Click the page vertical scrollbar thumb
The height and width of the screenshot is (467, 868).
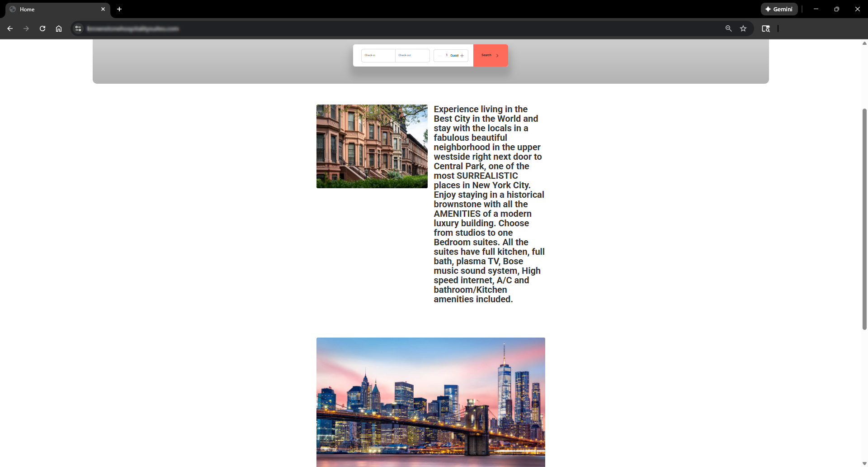[864, 219]
